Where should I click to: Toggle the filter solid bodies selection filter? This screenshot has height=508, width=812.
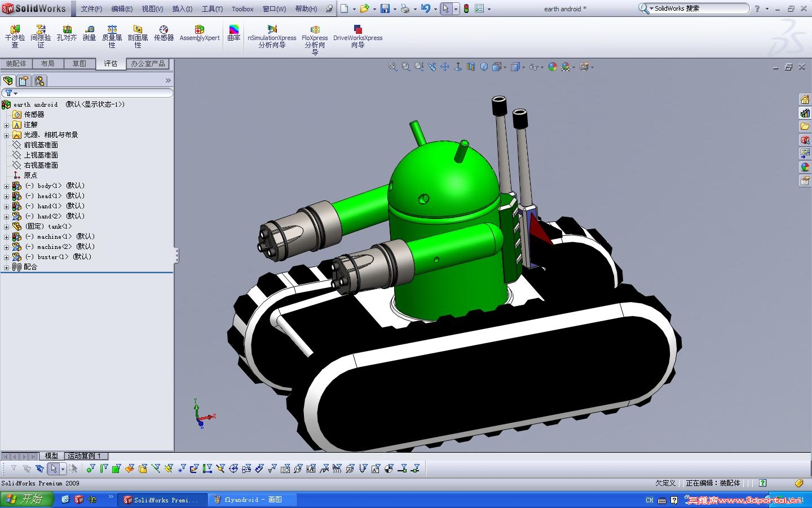[143, 468]
